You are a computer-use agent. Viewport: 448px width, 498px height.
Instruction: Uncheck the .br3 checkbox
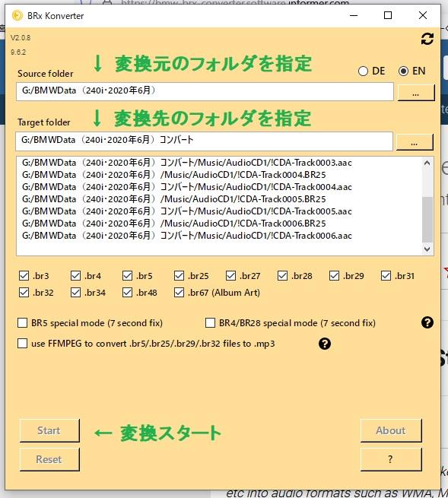pos(24,275)
